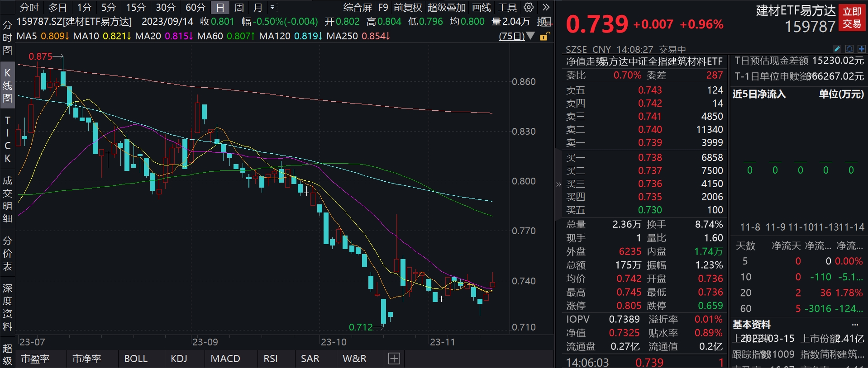Toggle the orange chart lock icon

click(544, 36)
